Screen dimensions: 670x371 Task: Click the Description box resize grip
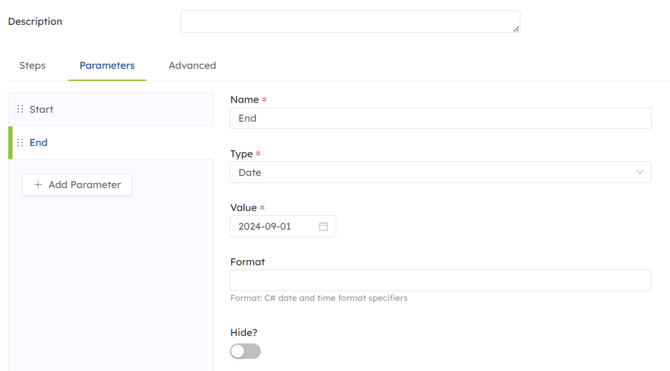click(x=516, y=29)
